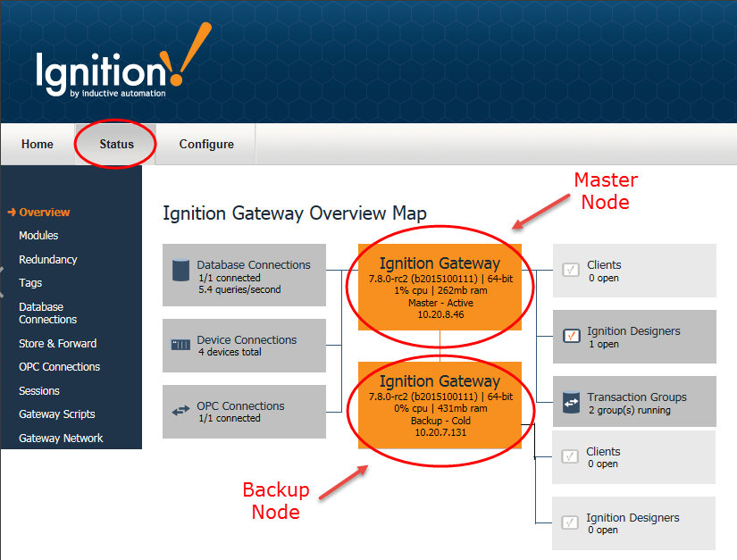737x560 pixels.
Task: Click the '4 devices total' text
Action: pos(230,352)
